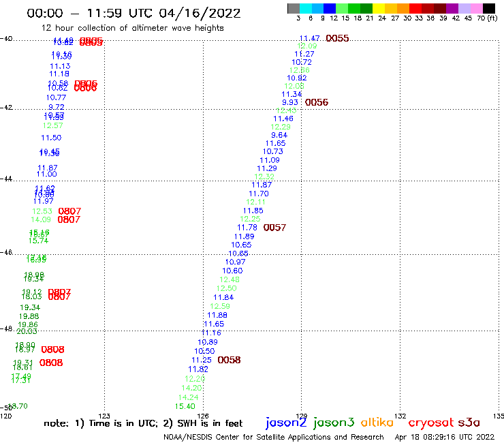The height and width of the screenshot is (443, 504).
Task: Click the '12 hour collection' subtitle
Action: point(132,28)
